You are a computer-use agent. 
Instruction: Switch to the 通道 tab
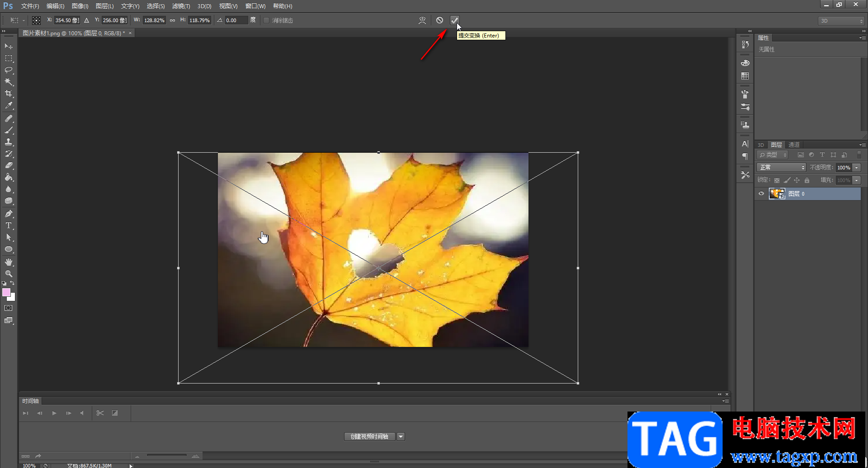coord(794,145)
